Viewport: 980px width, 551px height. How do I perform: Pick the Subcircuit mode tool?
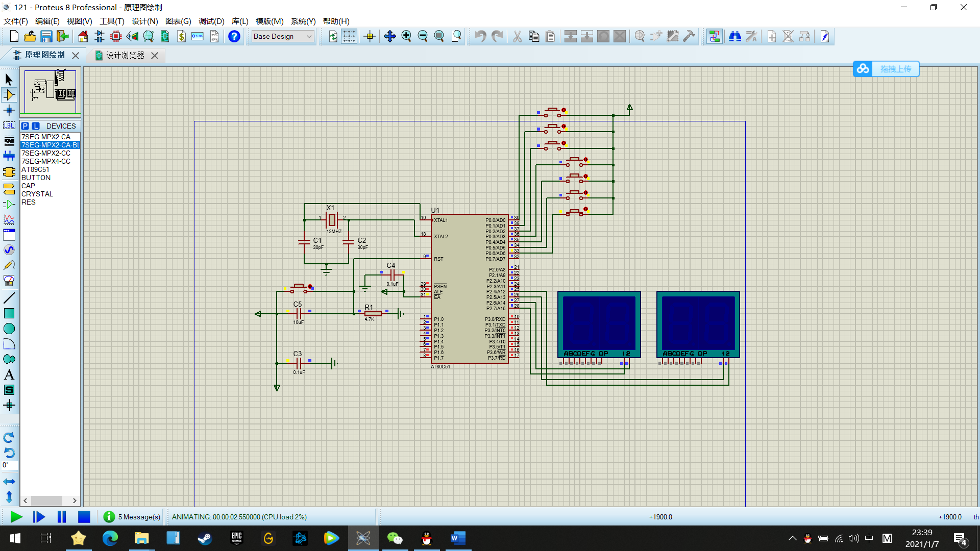tap(9, 172)
